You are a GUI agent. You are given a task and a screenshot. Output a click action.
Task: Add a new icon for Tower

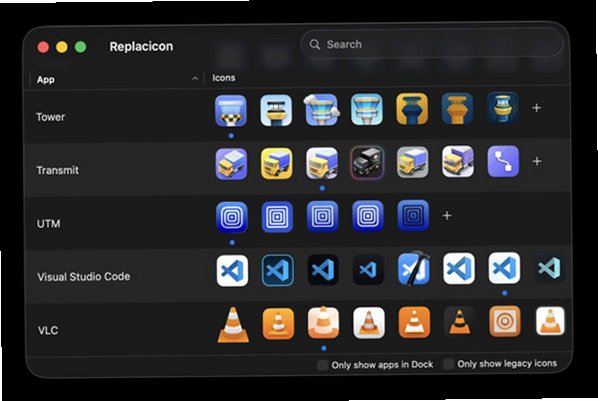pyautogui.click(x=537, y=108)
